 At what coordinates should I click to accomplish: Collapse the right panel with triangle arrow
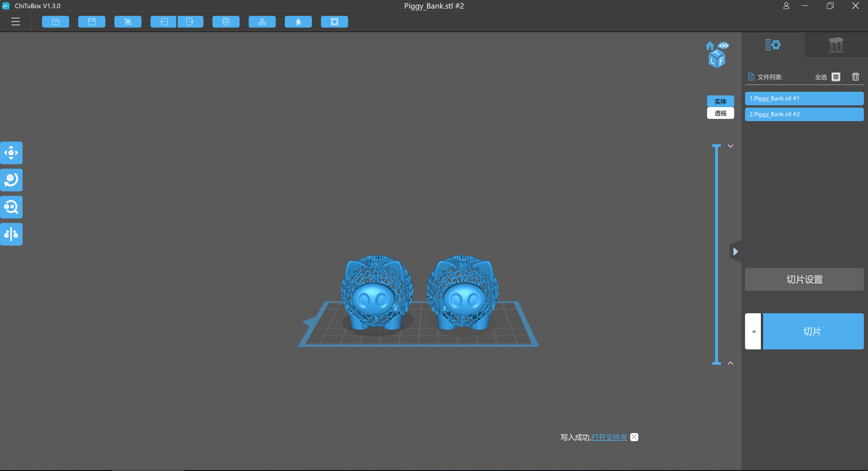click(x=736, y=251)
